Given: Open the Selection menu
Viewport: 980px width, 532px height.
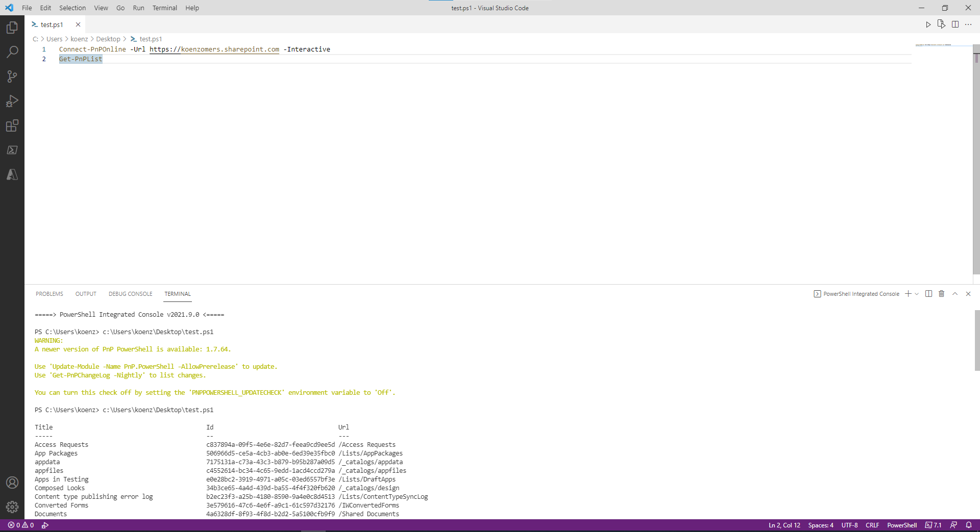Looking at the screenshot, I should coord(72,8).
